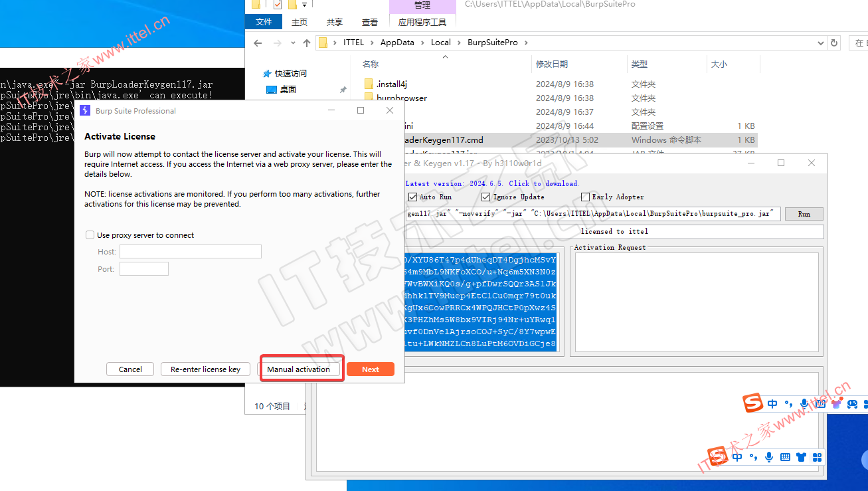
Task: Click the New Folder icon in quick access toolbar
Action: pos(292,5)
